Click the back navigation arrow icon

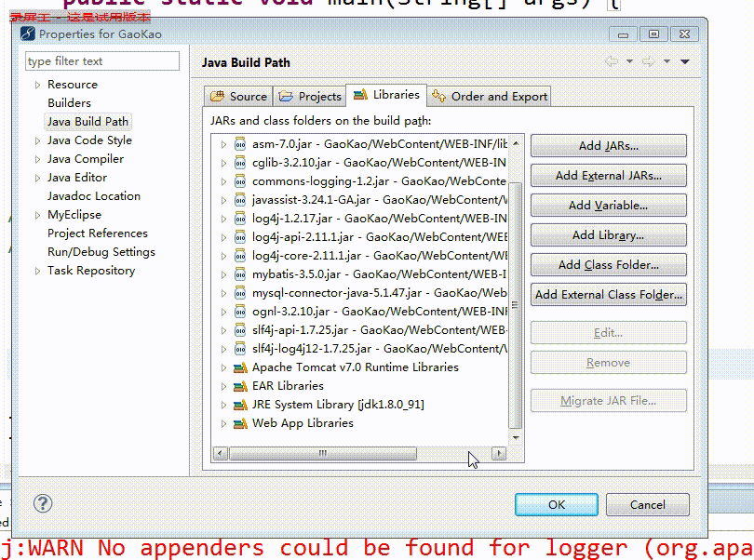pyautogui.click(x=612, y=61)
